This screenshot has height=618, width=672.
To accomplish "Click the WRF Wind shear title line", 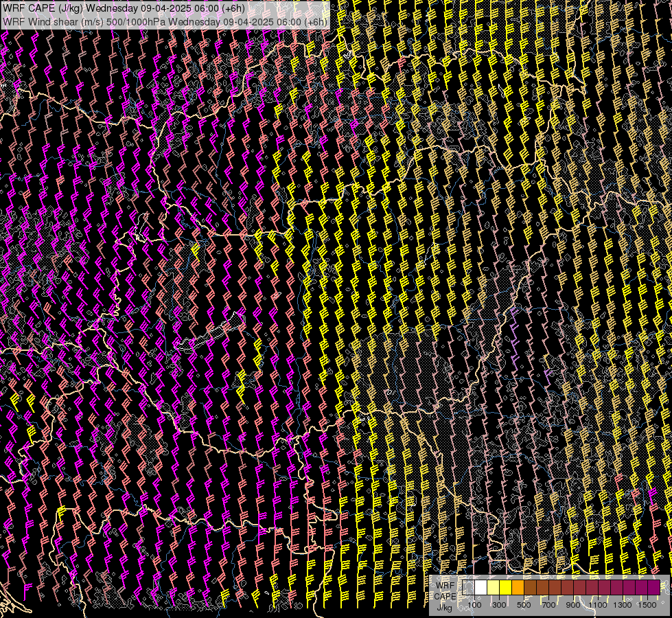I will [165, 22].
